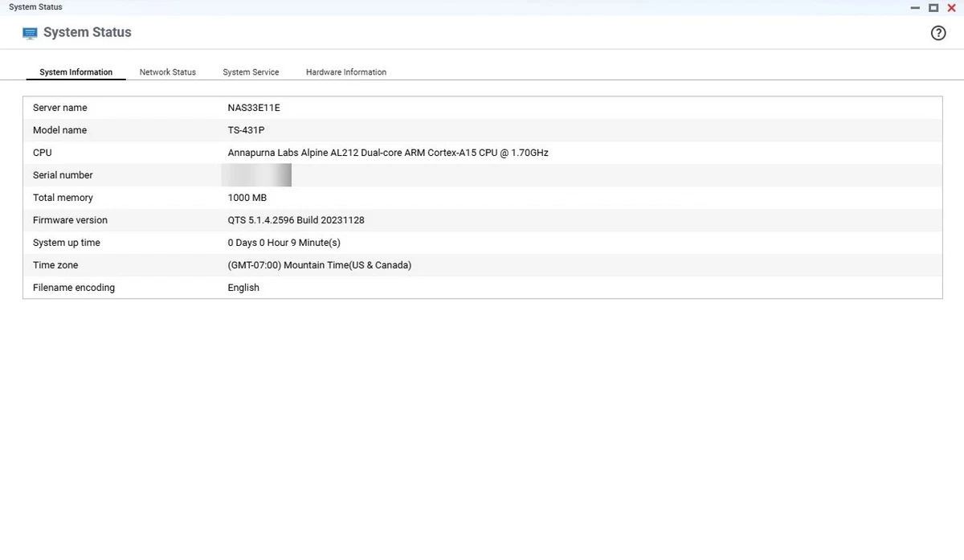Click the Model name label

pyautogui.click(x=59, y=130)
